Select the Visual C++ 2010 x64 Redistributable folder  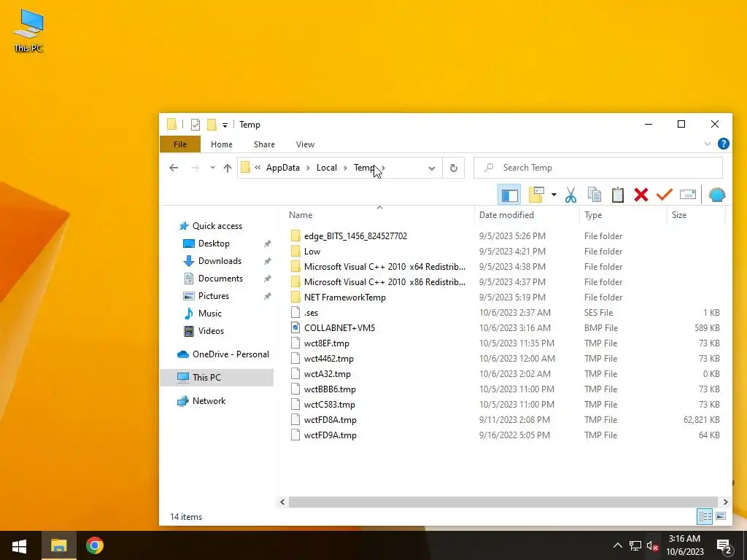[x=384, y=267]
